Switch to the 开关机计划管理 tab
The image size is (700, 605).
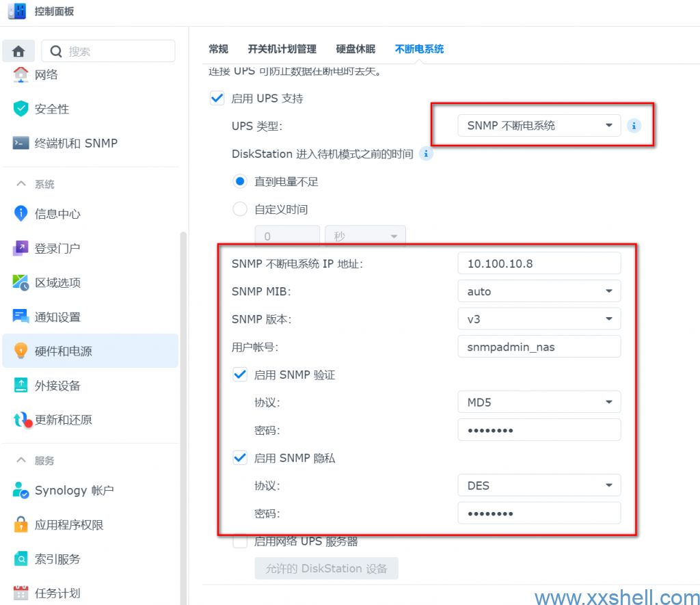tap(282, 49)
